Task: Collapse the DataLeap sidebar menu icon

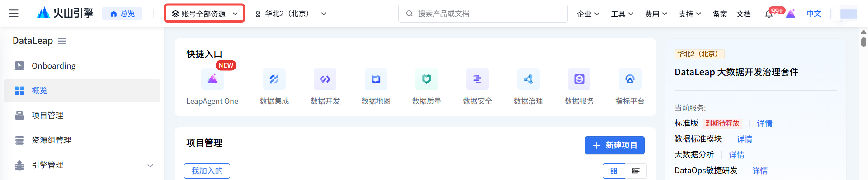Action: coord(62,41)
